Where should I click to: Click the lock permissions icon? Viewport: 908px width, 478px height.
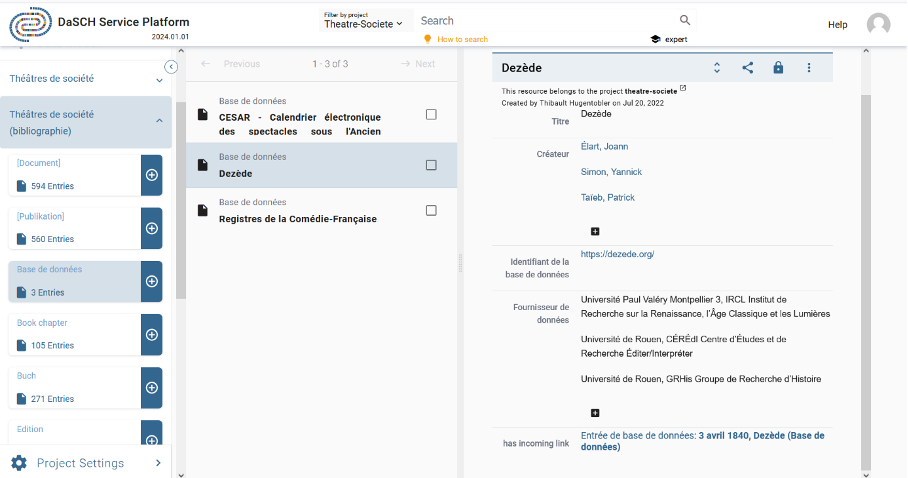(x=778, y=68)
